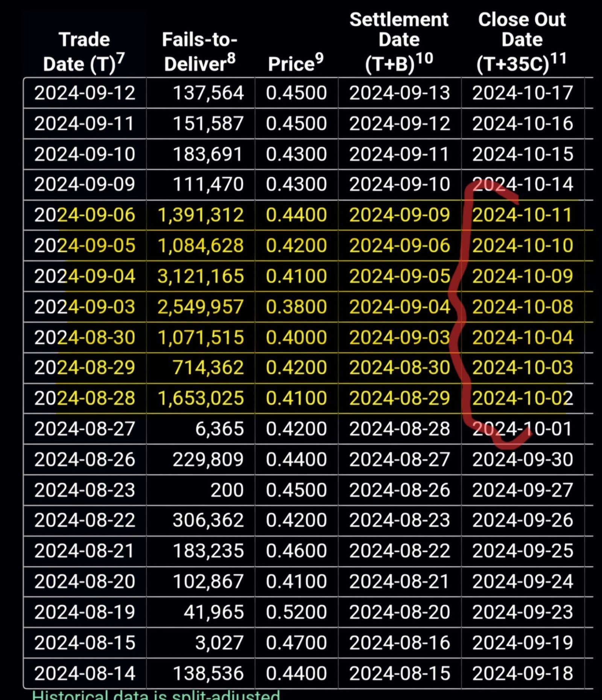Click close out date 2024-10-15
Screen dimensions: 602x700
(523, 154)
